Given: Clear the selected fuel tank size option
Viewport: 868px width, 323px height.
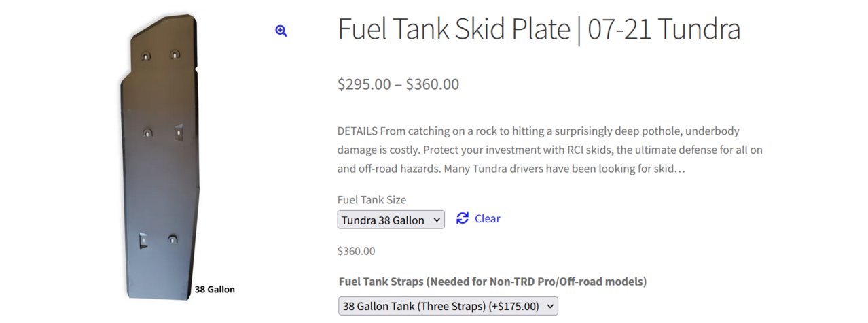Looking at the screenshot, I should 487,218.
